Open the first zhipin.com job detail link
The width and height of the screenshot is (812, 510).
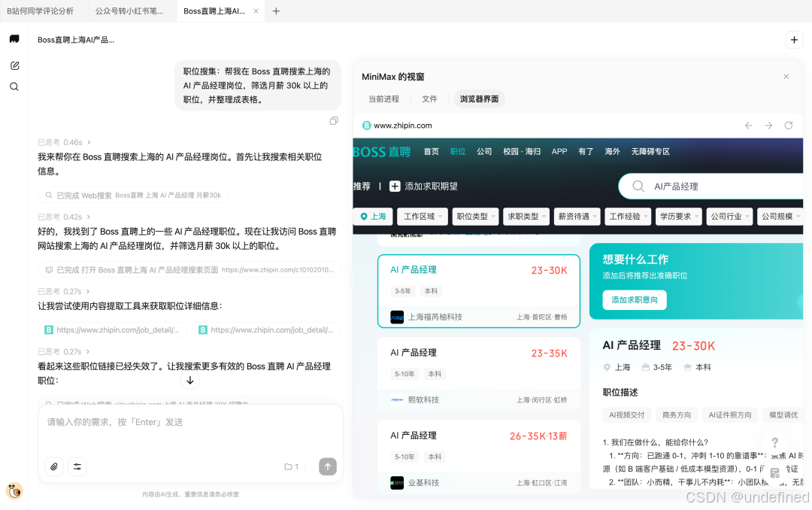click(x=112, y=329)
